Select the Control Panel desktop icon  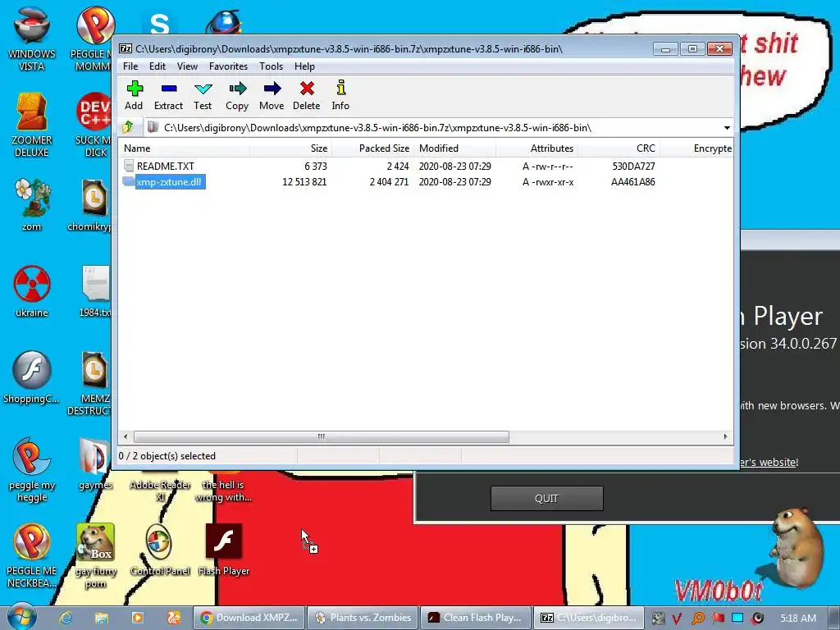[160, 550]
